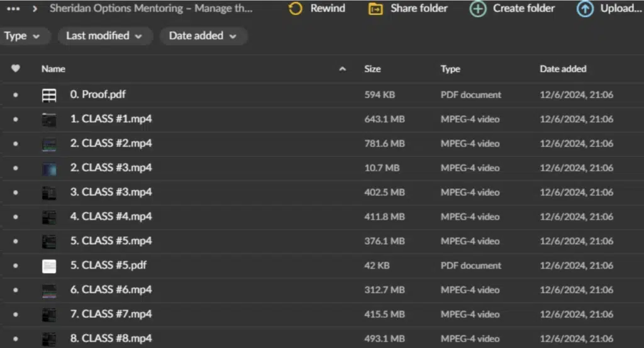
Task: Click the Upload arrow icon
Action: pos(585,9)
